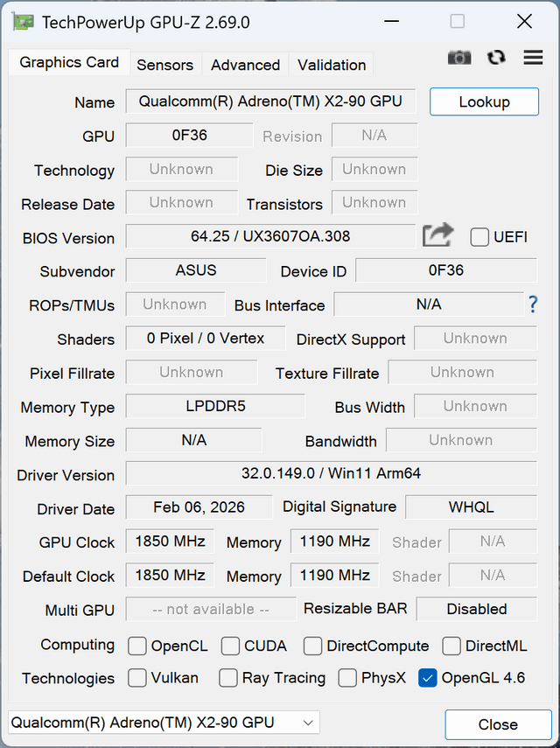Click the Default Clock 1850 MHz field
560x748 pixels.
(170, 576)
